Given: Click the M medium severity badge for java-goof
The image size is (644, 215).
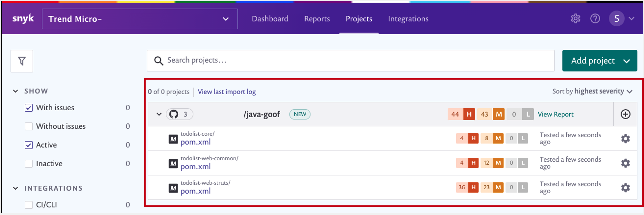Looking at the screenshot, I should pos(498,114).
